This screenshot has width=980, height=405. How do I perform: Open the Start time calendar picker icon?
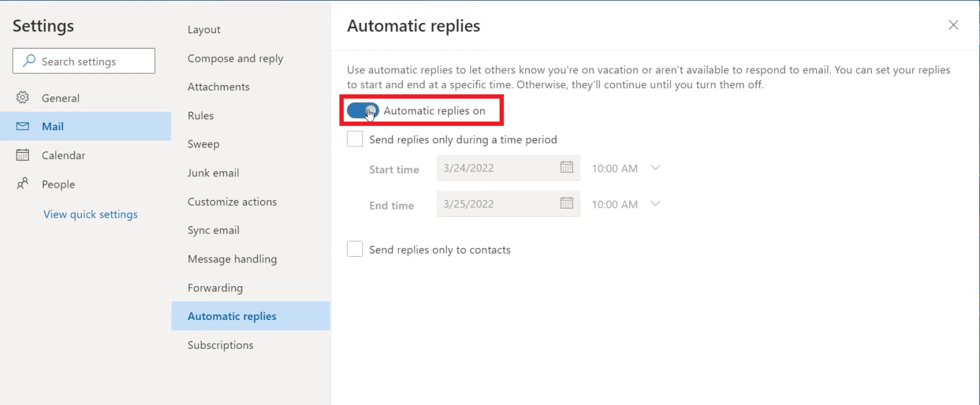(567, 167)
